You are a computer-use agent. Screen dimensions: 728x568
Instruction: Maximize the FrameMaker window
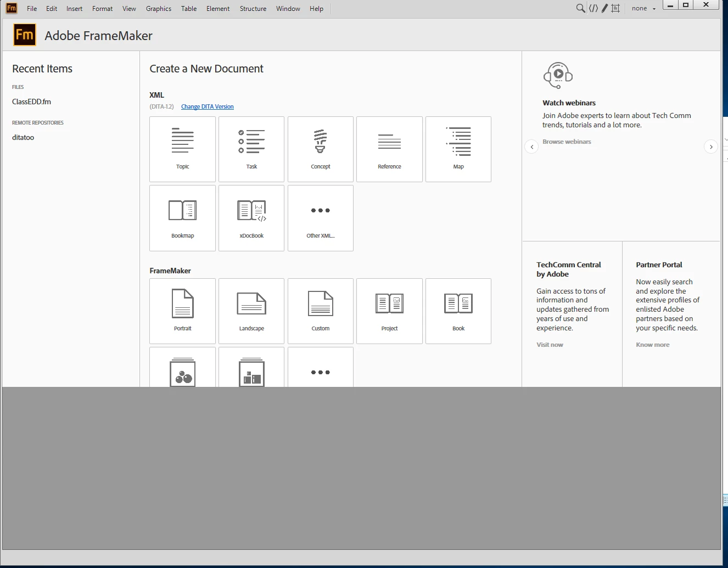click(x=685, y=5)
